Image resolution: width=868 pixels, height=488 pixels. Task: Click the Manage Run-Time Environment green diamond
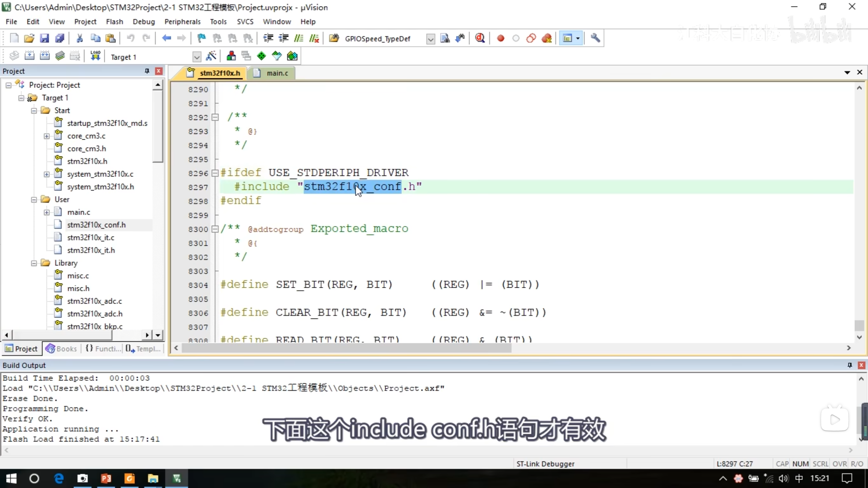[261, 56]
